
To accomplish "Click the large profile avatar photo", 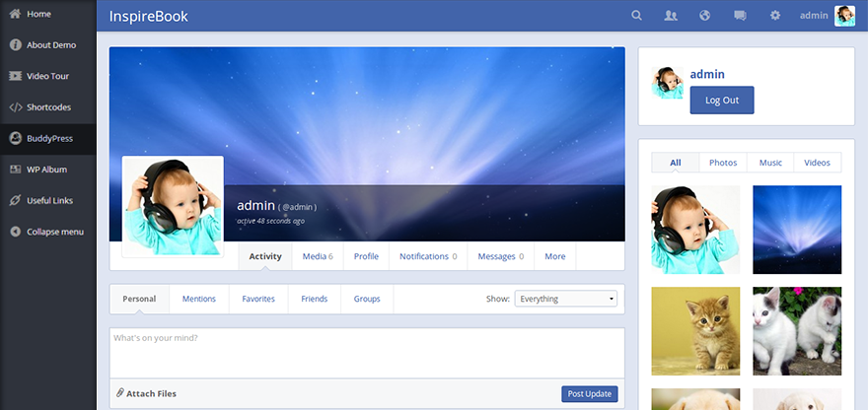I will coord(173,206).
